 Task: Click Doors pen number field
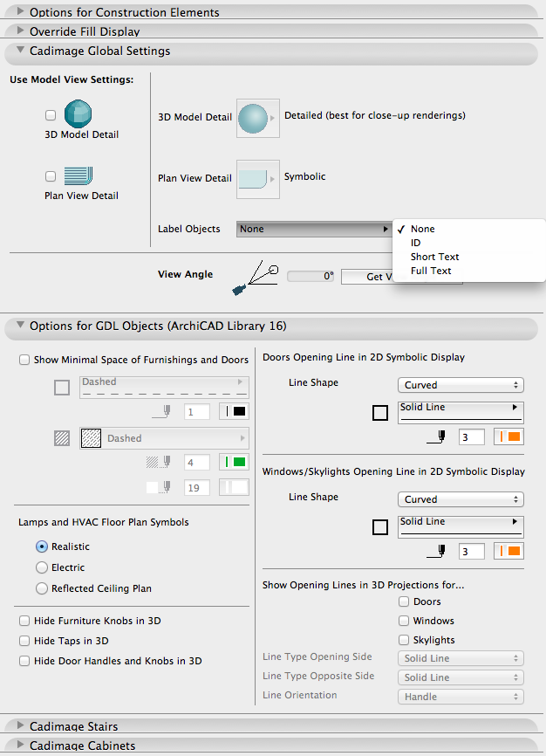[472, 437]
